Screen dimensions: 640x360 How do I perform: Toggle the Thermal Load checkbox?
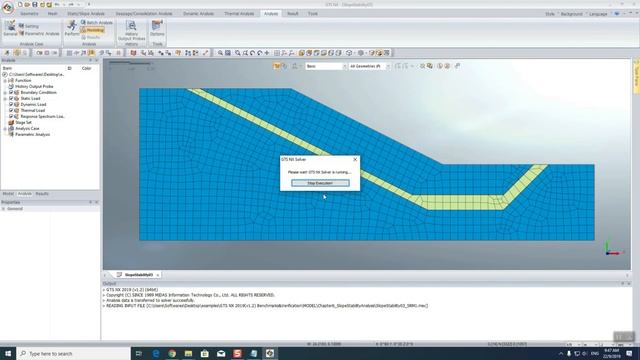(x=11, y=110)
